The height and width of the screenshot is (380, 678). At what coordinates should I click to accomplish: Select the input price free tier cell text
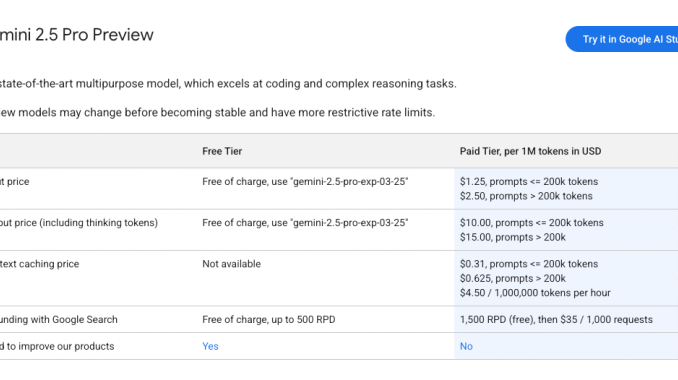click(x=305, y=182)
